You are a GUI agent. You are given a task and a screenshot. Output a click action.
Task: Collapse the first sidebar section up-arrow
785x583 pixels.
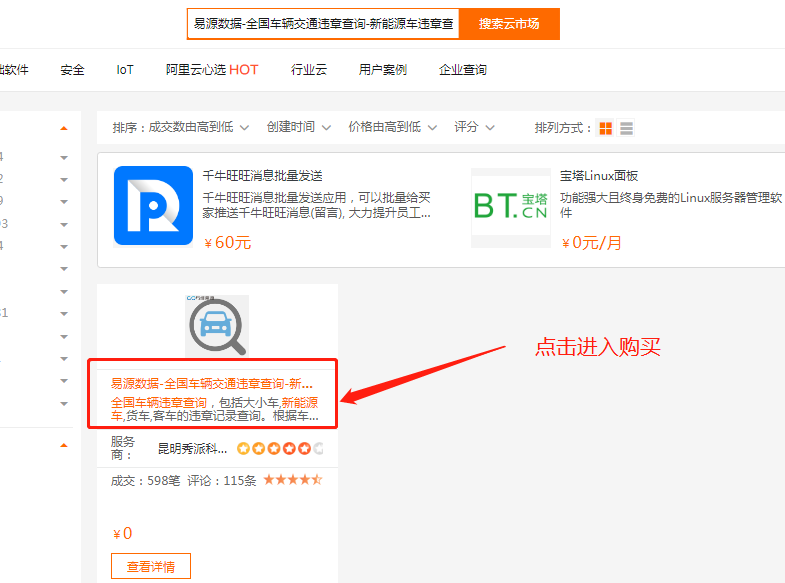(x=64, y=129)
